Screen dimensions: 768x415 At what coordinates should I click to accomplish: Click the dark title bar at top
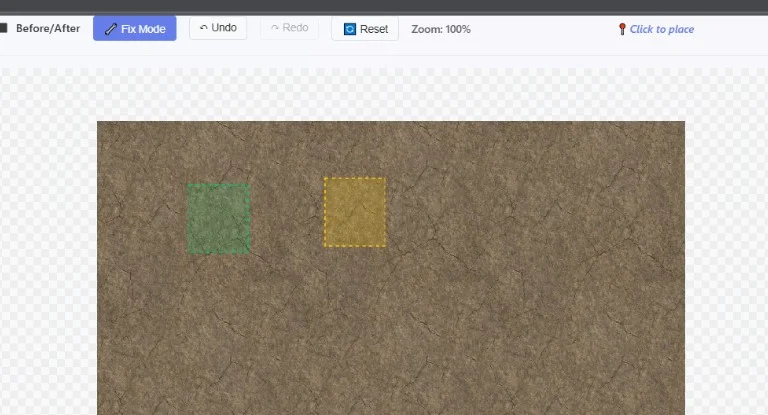384,5
